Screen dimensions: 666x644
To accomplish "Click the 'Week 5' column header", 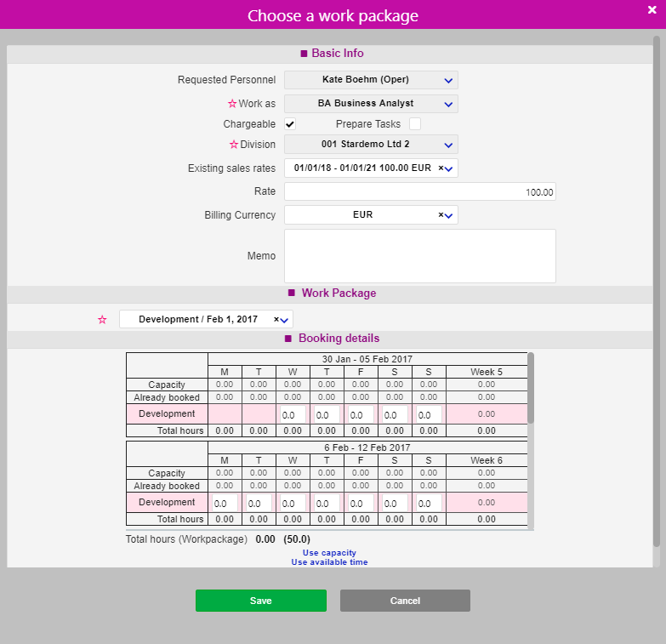I will tap(487, 372).
